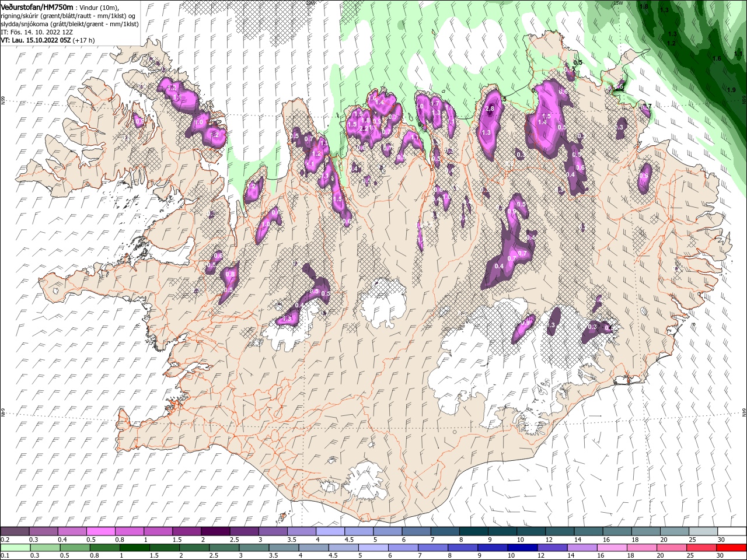Click the 15W longitude label
The height and width of the screenshot is (560, 747).
pyautogui.click(x=618, y=3)
